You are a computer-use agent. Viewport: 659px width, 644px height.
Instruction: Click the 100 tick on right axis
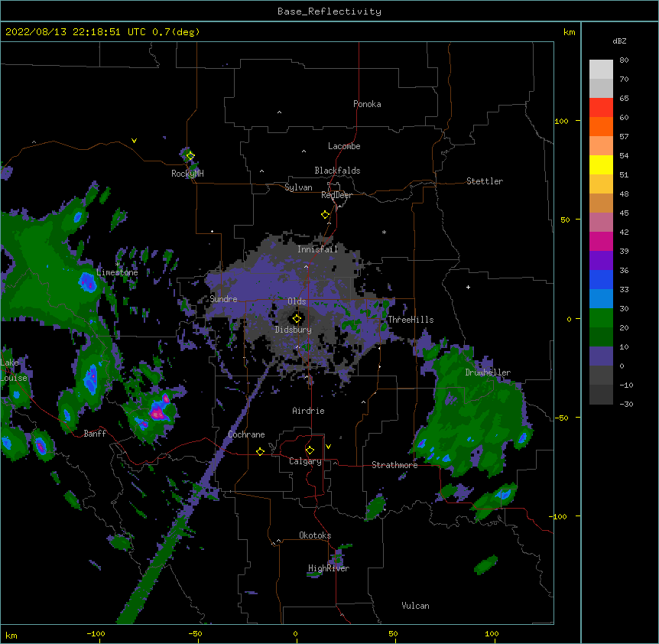(561, 121)
